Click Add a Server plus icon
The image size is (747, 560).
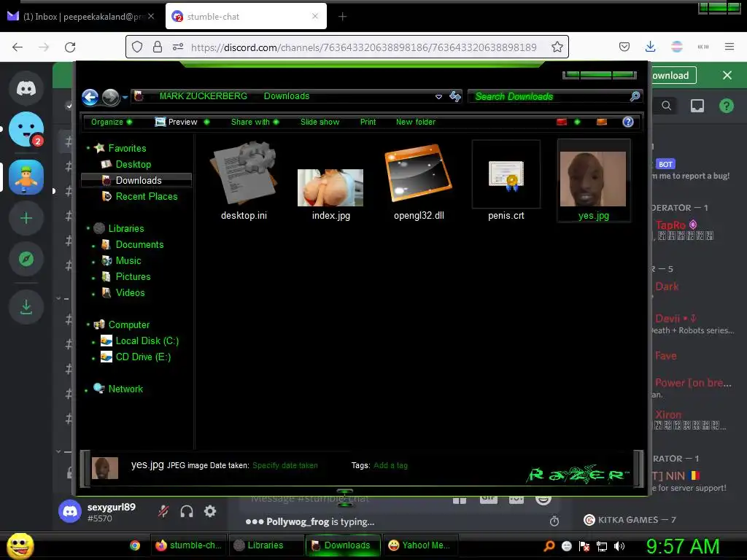[26, 218]
